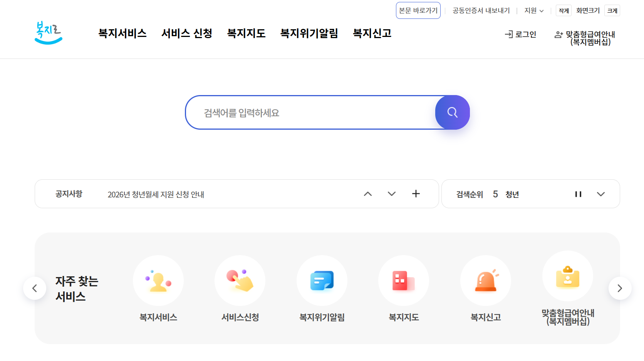Viewport: 644px width, 361px height.
Task: Click the 복지서비스 shortcut icon
Action: [x=158, y=281]
